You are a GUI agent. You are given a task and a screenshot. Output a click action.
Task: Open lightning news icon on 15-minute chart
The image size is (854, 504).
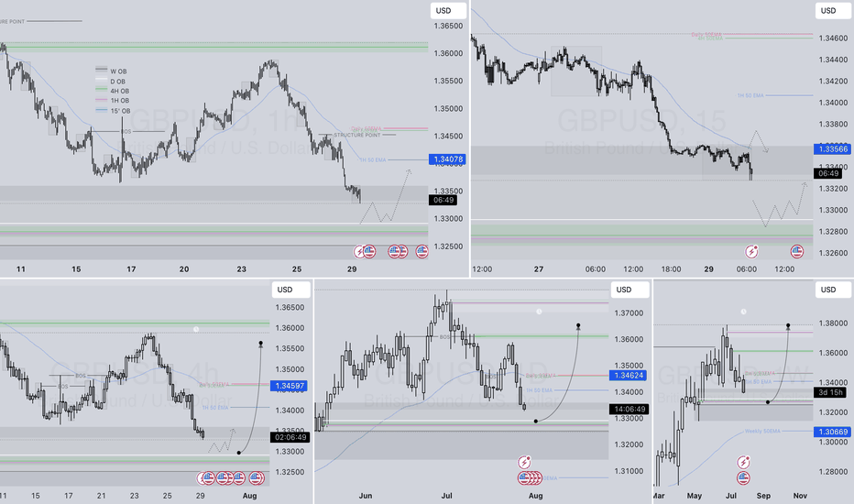coord(751,251)
